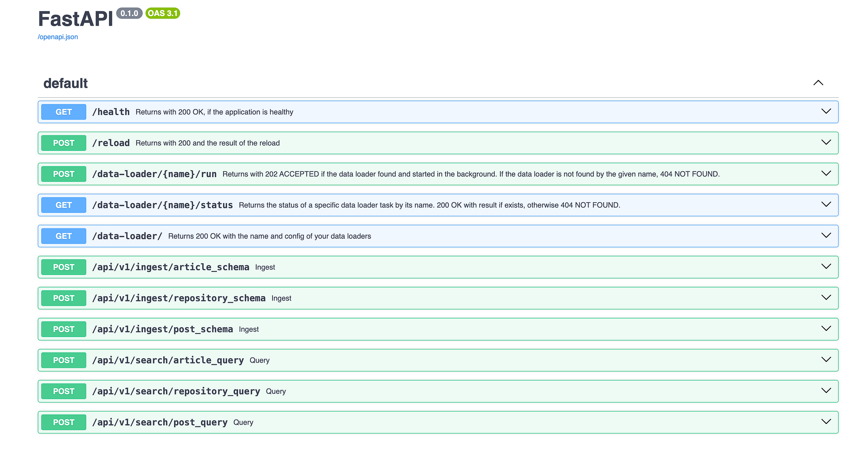Click the Ingest label on post_schema row
This screenshot has width=868, height=449.
pyautogui.click(x=249, y=330)
